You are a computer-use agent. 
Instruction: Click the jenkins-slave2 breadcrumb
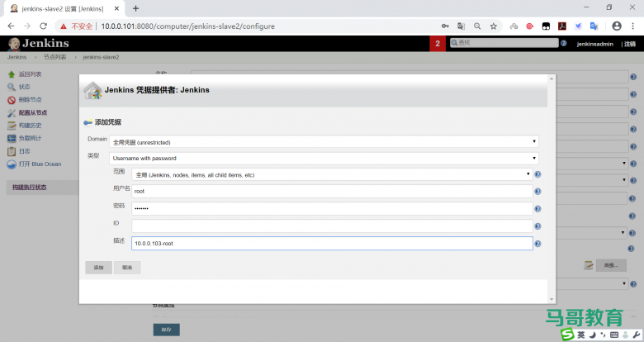pos(101,57)
